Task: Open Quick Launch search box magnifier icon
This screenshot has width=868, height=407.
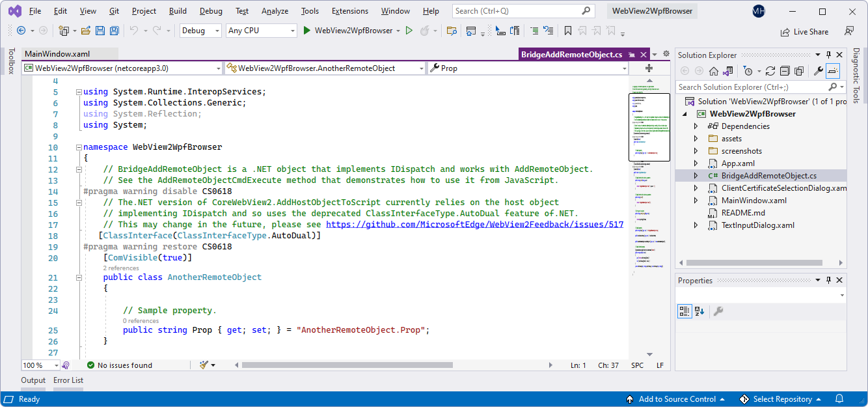Action: (x=585, y=10)
